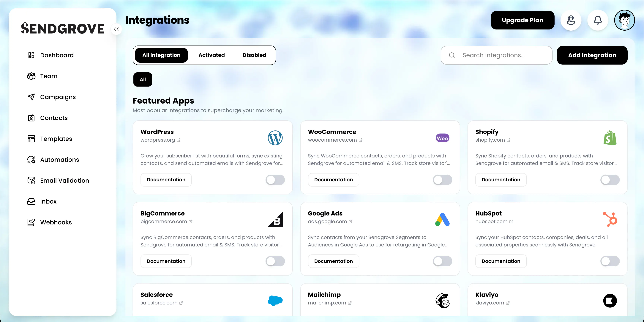Viewport: 644px width, 322px height.
Task: Click the WordPress card title
Action: click(157, 132)
